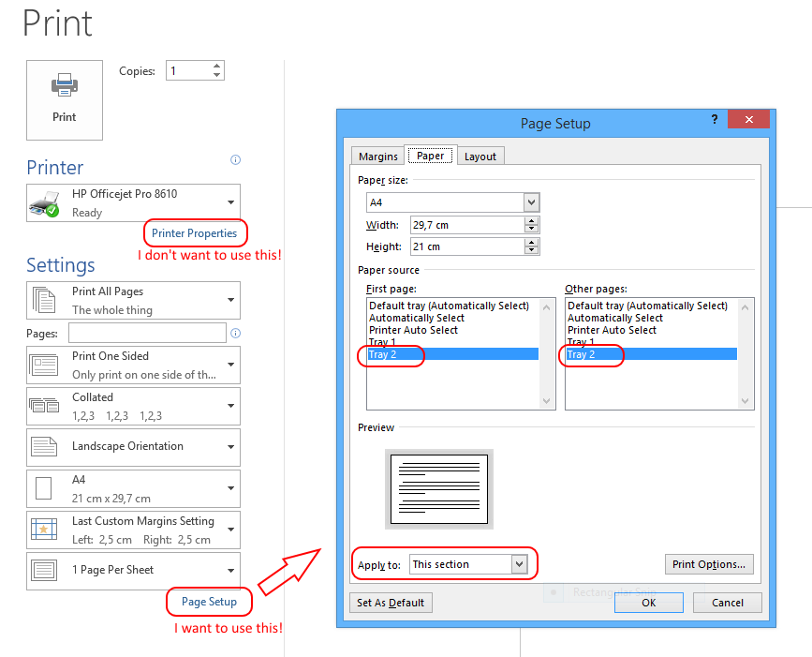Screen dimensions: 812x657
Task: Click the info icon next to Pages field
Action: [x=235, y=333]
